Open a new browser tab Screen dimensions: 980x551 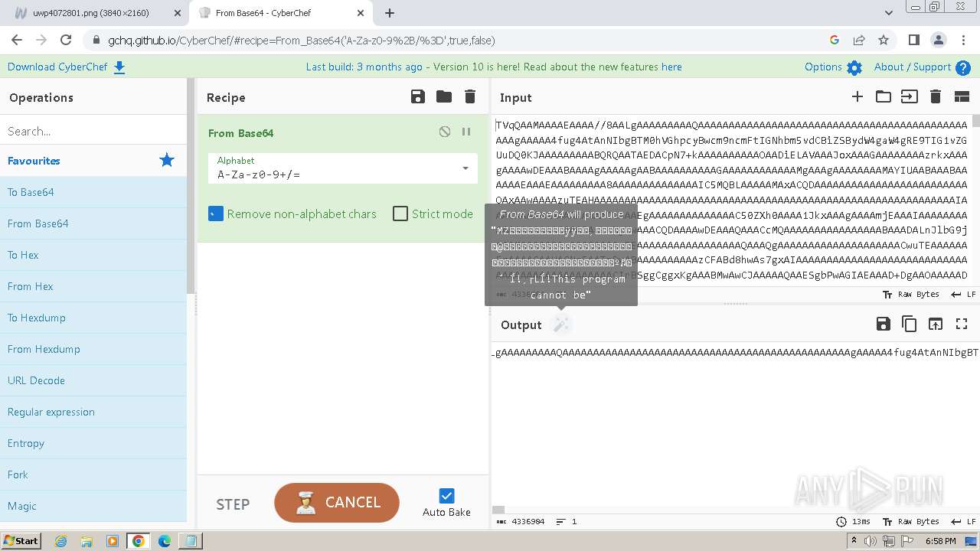click(x=390, y=13)
